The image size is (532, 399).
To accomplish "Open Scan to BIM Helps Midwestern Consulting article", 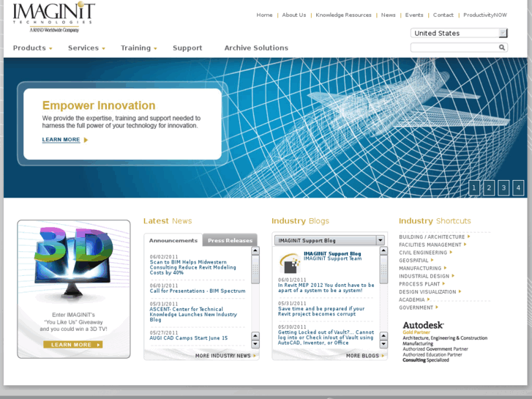I will tap(192, 267).
